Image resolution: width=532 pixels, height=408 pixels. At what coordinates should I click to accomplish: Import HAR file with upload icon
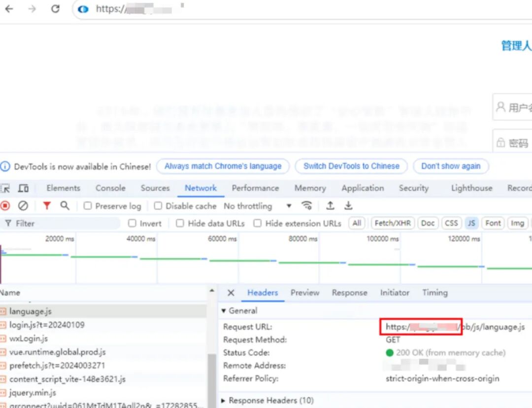(x=330, y=206)
